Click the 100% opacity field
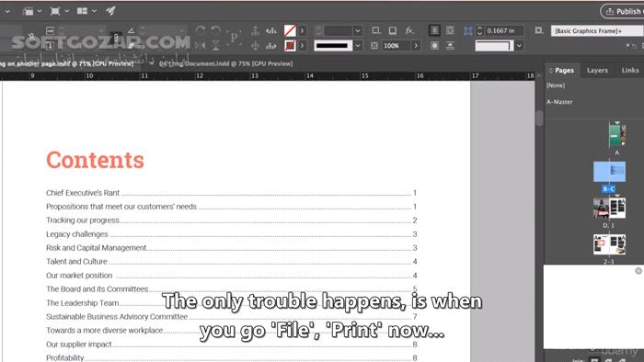The width and height of the screenshot is (644, 362). click(x=396, y=46)
